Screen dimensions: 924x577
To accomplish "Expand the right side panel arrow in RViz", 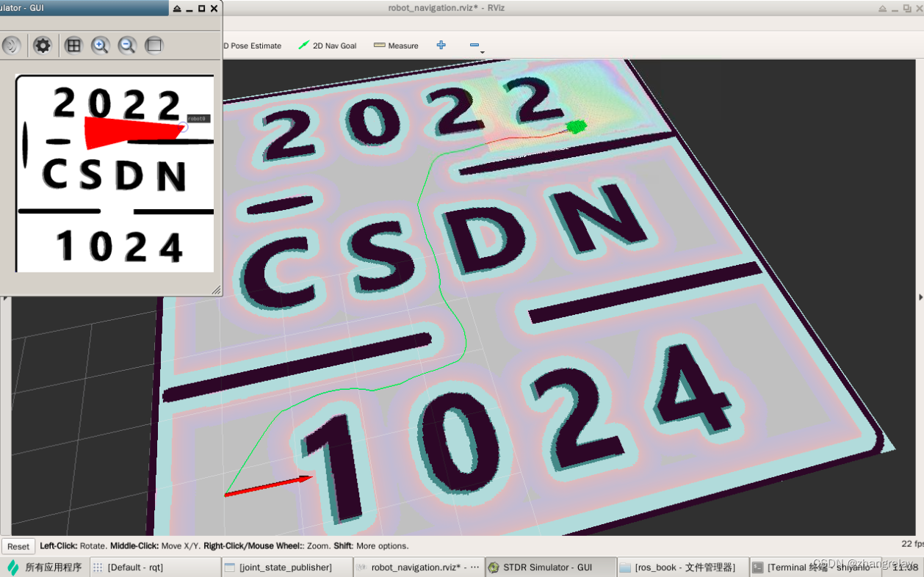I will 920,297.
